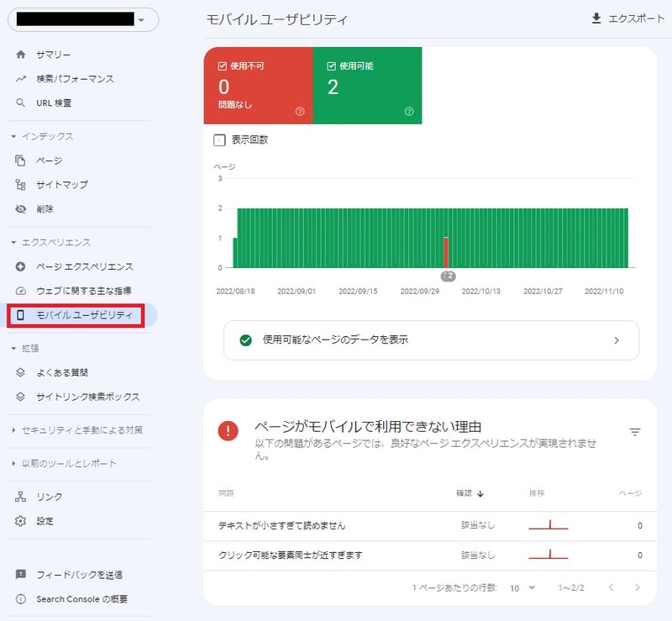Click the help icon in the red 使用不可 card
This screenshot has height=621, width=672.
[x=300, y=112]
